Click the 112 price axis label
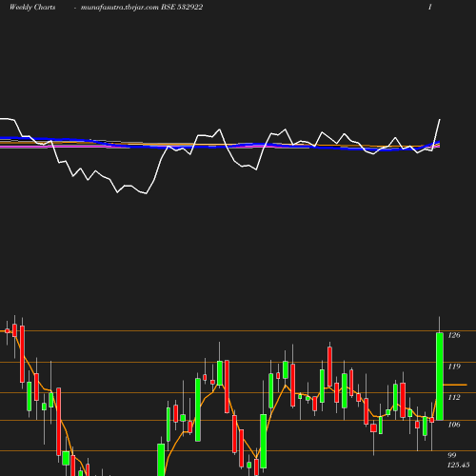Screen dimensions: 476x476 454,397
